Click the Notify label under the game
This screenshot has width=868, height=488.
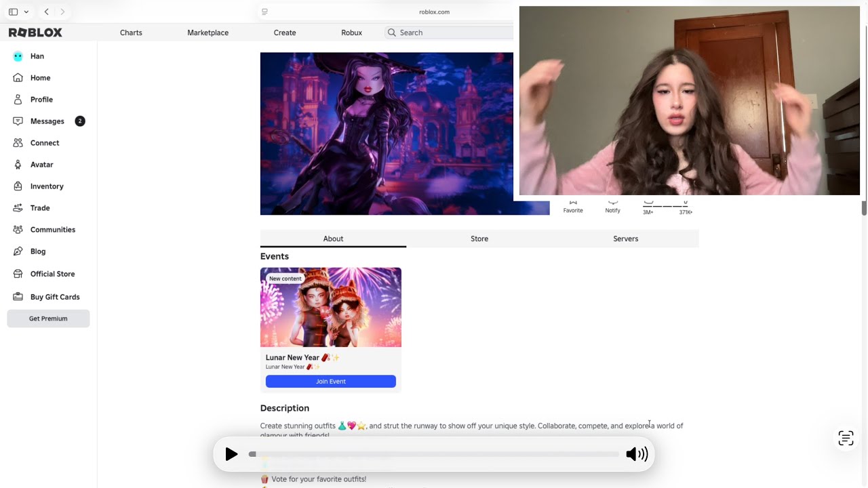[612, 211]
